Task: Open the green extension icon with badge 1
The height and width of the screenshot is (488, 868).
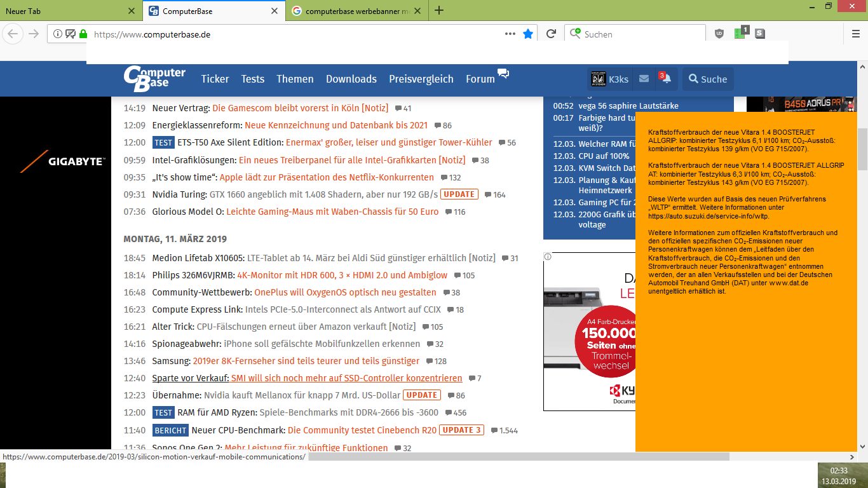Action: (740, 33)
